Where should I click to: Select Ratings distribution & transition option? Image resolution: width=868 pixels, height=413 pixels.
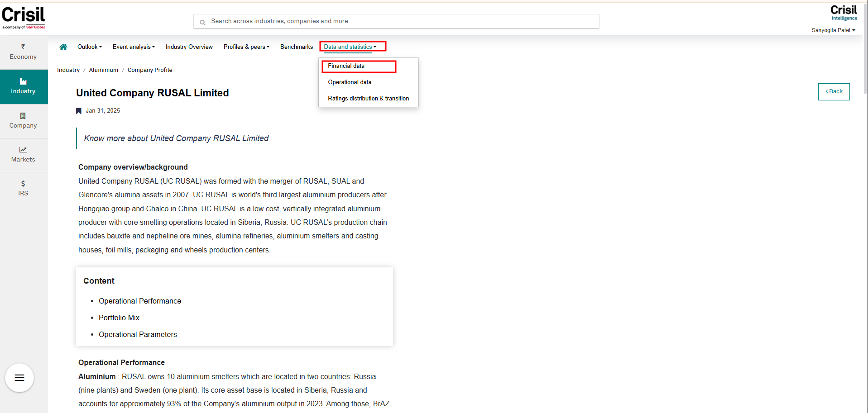point(368,99)
